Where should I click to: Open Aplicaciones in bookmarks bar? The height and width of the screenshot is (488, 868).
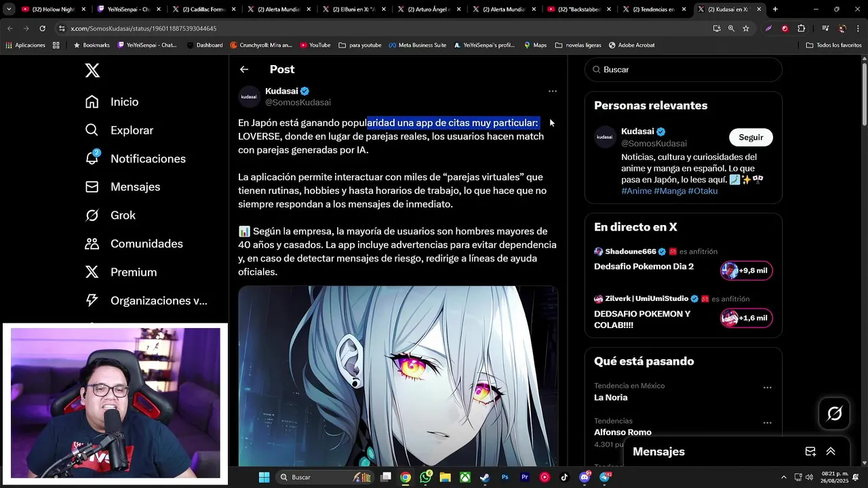pyautogui.click(x=25, y=45)
